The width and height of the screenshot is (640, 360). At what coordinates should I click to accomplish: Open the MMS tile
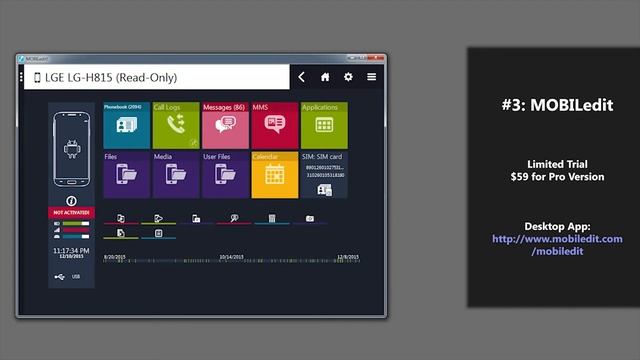[275, 125]
